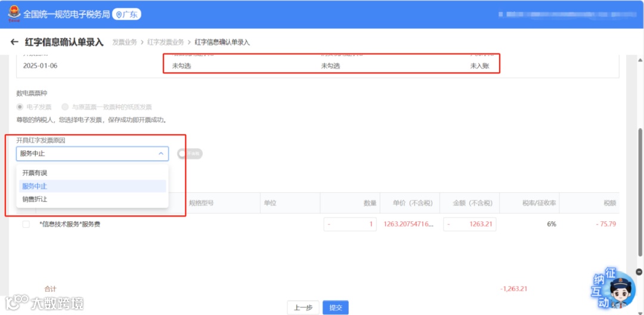Image resolution: width=644 pixels, height=315 pixels.
Task: Click the 数量 column header
Action: click(x=370, y=203)
